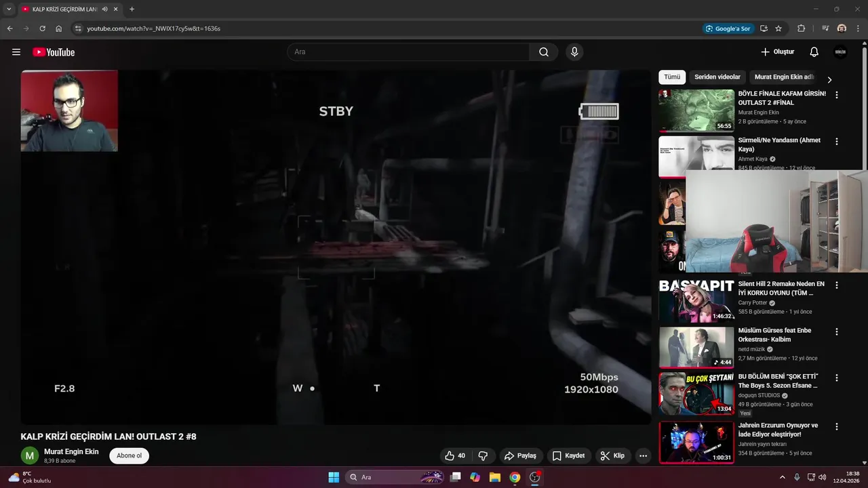Close the KALP KRİZİ GEÇİRDİM tab

[x=116, y=9]
